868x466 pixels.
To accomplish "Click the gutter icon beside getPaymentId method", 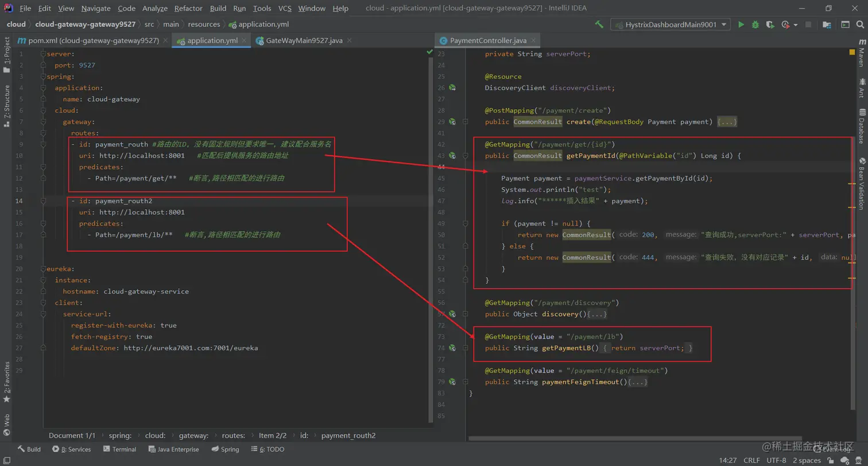I will [x=452, y=156].
